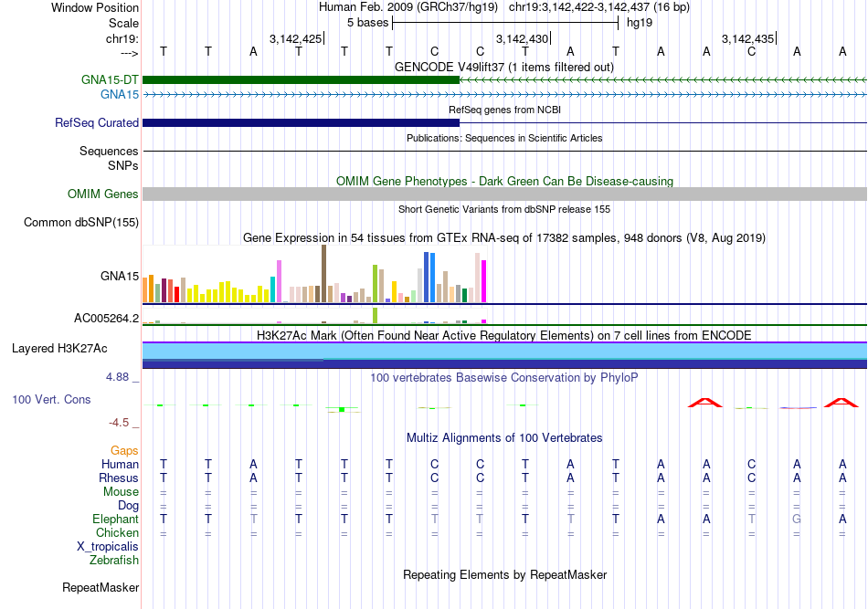The height and width of the screenshot is (609, 868).
Task: Click the Sequences track label
Action: tap(109, 151)
